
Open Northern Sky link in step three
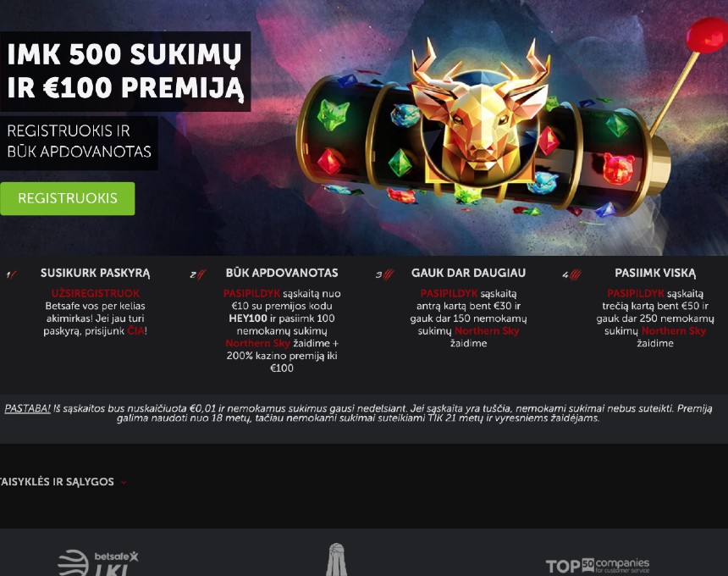click(487, 330)
